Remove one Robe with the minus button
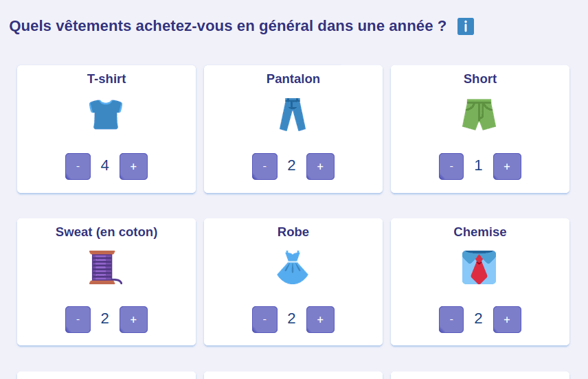588x379 pixels. tap(264, 319)
